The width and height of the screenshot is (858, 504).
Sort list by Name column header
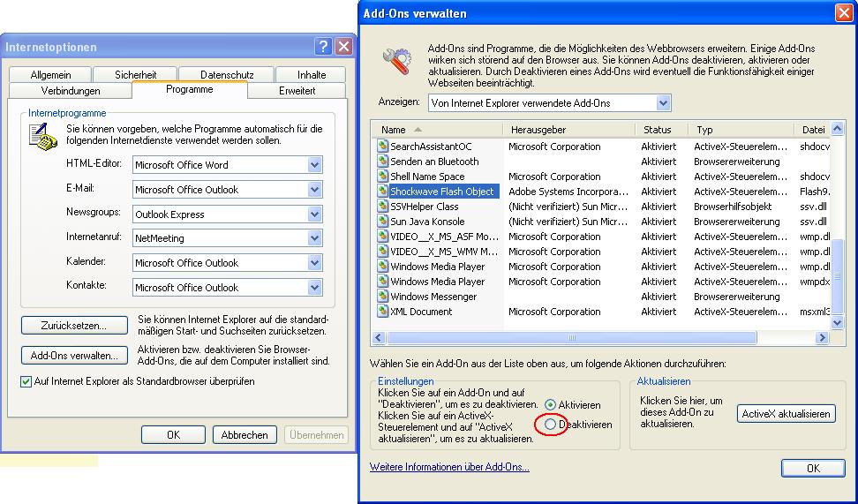tap(437, 130)
